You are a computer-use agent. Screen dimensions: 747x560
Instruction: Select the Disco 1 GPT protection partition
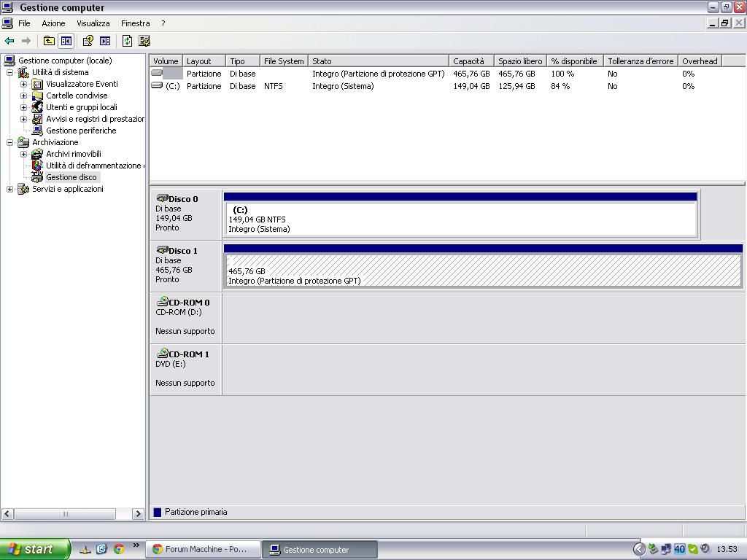pos(482,271)
